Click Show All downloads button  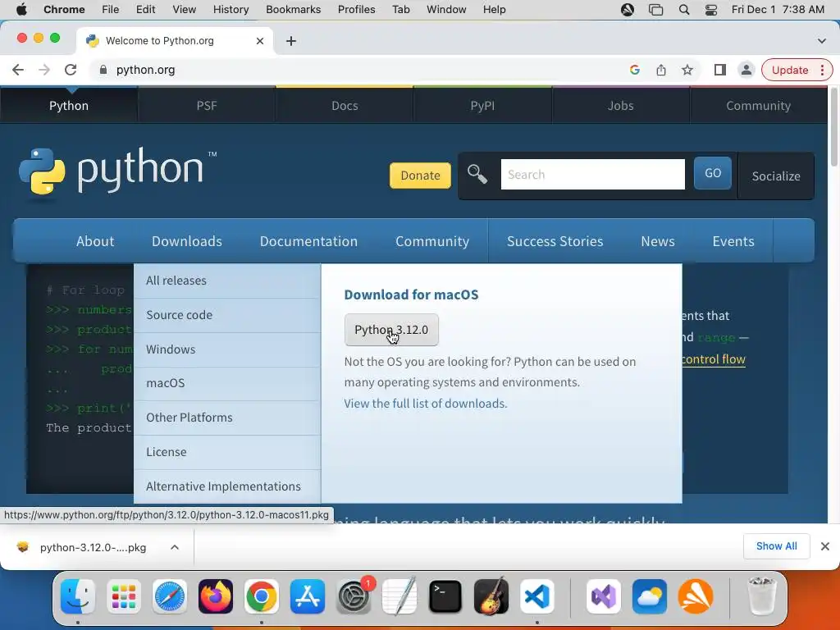[x=776, y=546]
